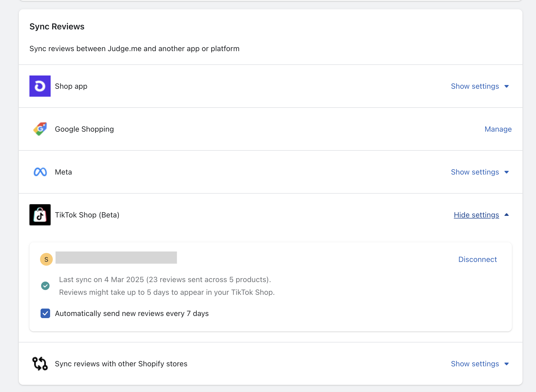Click the Shop app purple logo icon
The width and height of the screenshot is (536, 392).
[x=40, y=86]
